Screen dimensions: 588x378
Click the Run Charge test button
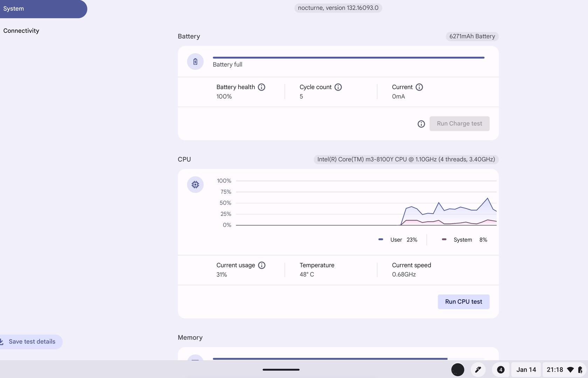point(459,124)
